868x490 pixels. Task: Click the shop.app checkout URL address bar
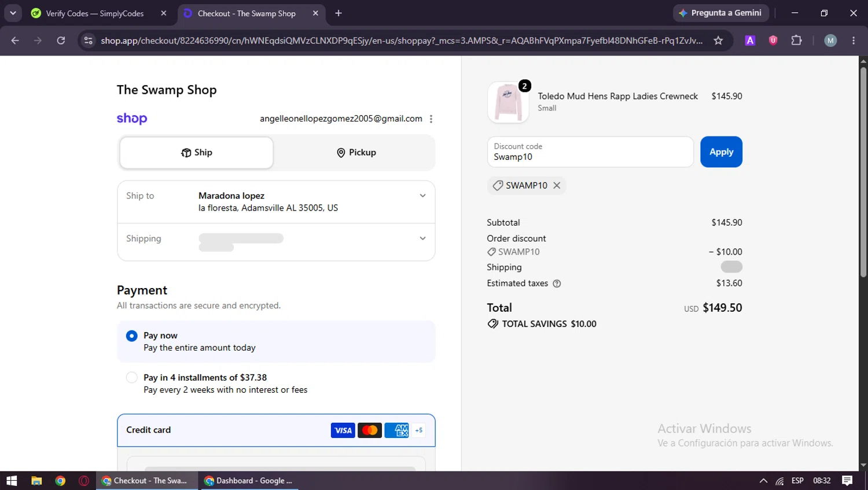pyautogui.click(x=402, y=40)
